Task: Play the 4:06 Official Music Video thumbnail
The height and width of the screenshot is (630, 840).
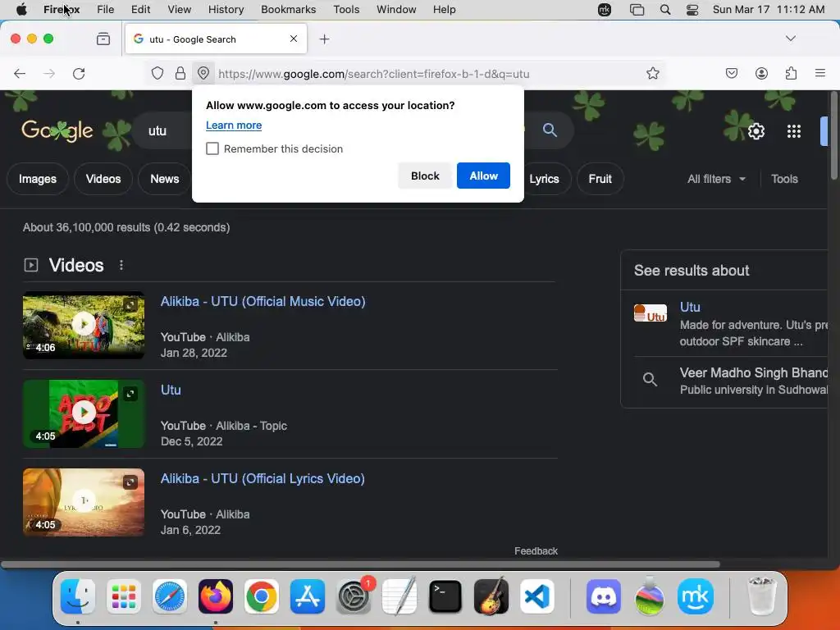Action: click(84, 325)
